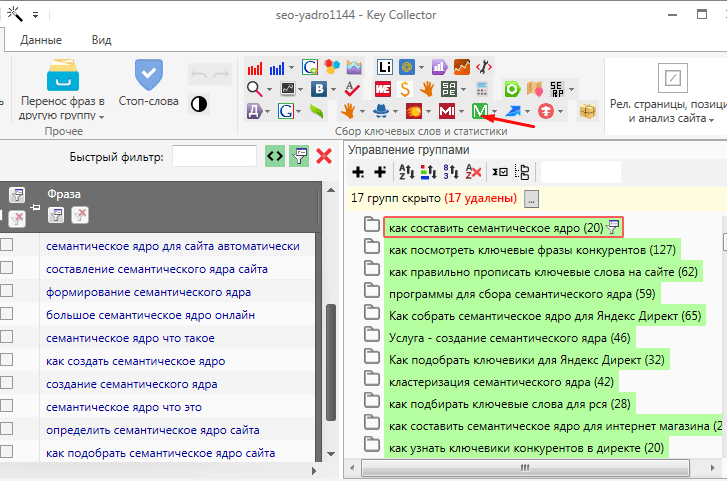
Task: Check the box for 'семантическое ядро что это'
Action: coord(6,406)
